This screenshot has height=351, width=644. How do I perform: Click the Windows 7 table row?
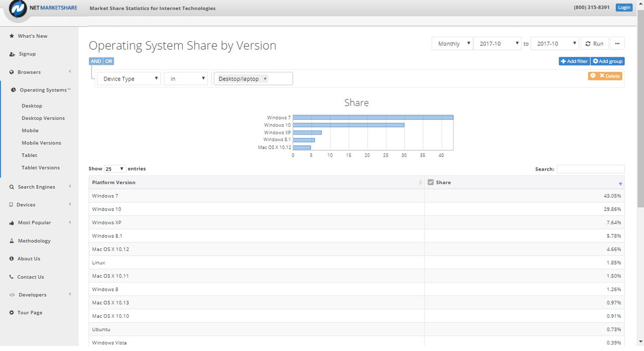(x=357, y=196)
